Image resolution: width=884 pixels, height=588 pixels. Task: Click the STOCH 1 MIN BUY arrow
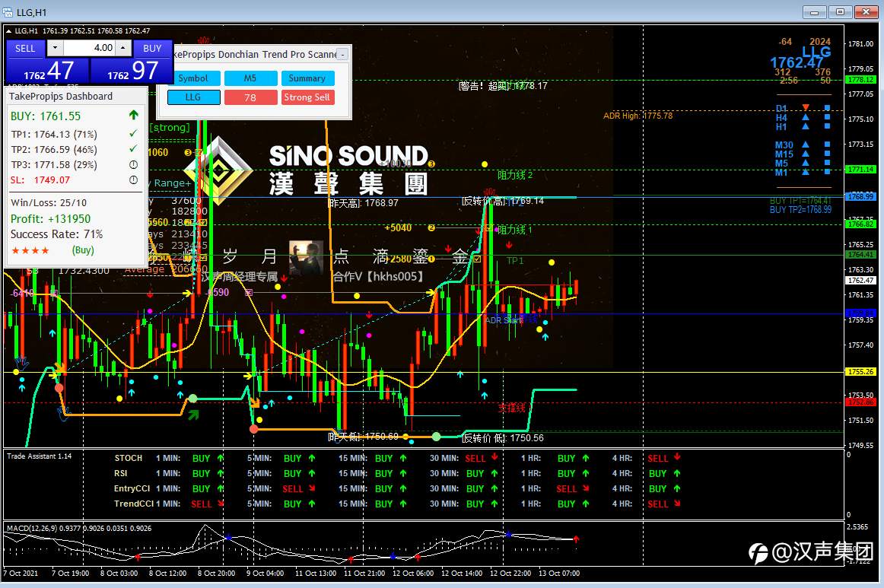click(221, 458)
